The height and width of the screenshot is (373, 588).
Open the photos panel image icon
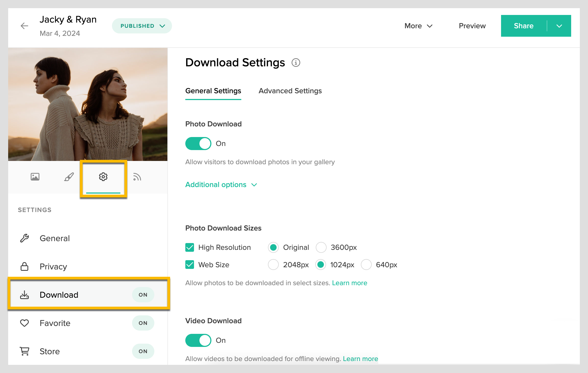35,177
